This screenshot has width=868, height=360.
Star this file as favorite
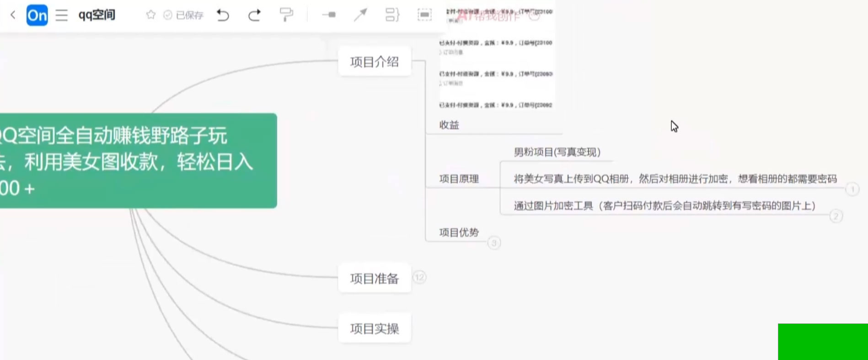pyautogui.click(x=150, y=15)
